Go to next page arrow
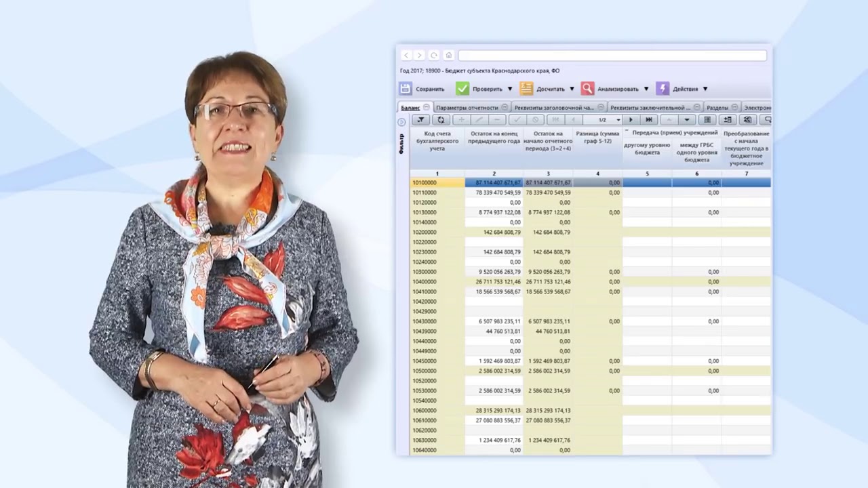The height and width of the screenshot is (488, 868). [631, 120]
